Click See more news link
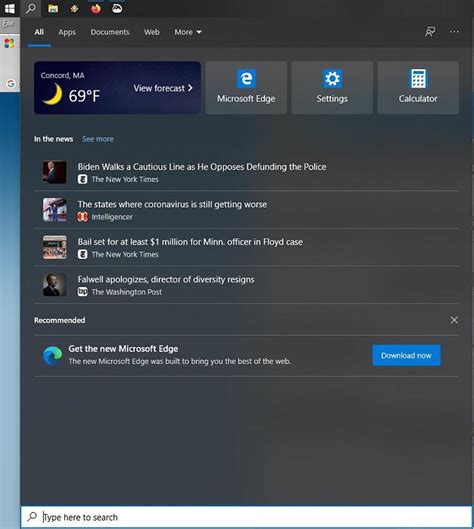This screenshot has height=529, width=474. pos(98,139)
